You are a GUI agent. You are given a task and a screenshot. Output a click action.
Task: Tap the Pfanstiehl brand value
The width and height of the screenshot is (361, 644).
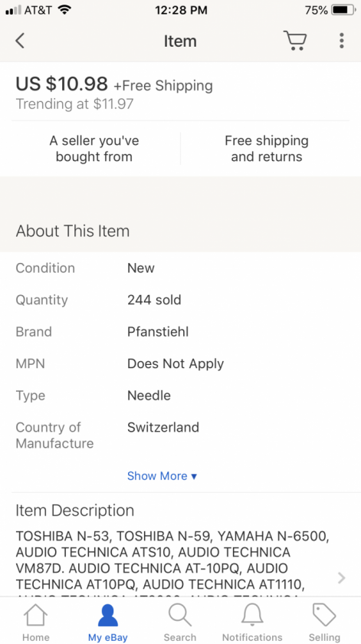pyautogui.click(x=158, y=332)
